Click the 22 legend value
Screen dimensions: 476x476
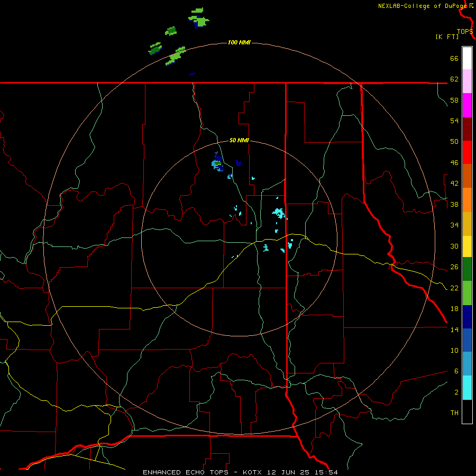pyautogui.click(x=454, y=288)
